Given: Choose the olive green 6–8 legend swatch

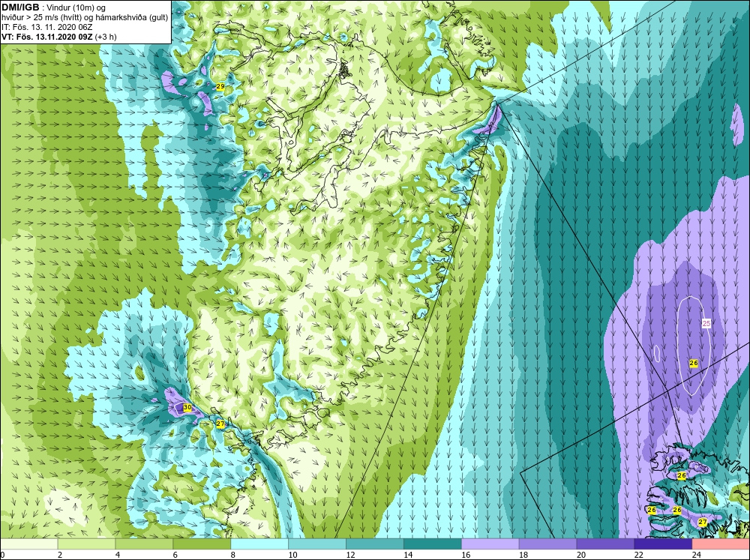Looking at the screenshot, I should coord(202,544).
